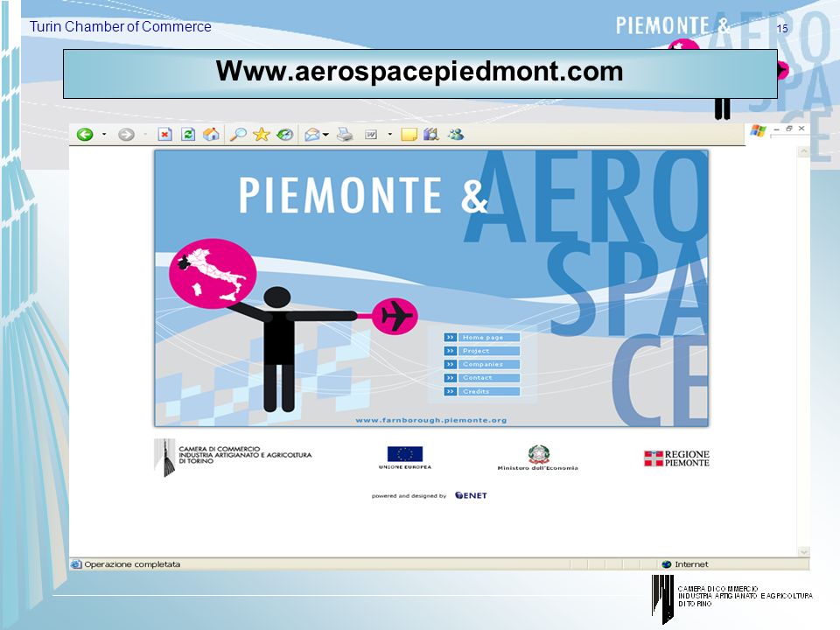The image size is (840, 630).
Task: Click the Research books icon
Action: (431, 134)
